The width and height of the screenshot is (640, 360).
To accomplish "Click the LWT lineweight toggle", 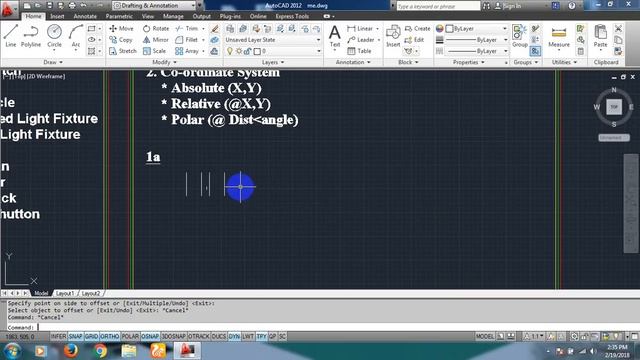I will click(248, 336).
